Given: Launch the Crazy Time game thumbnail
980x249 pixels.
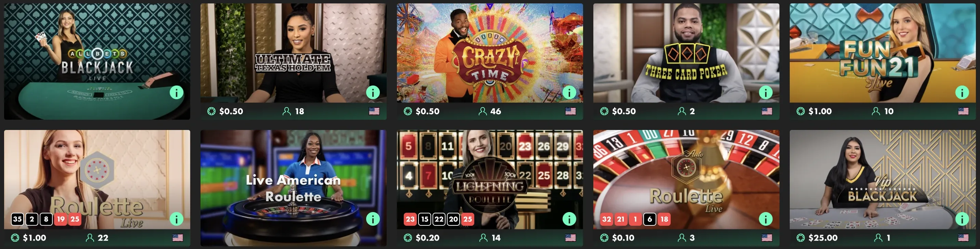Looking at the screenshot, I should tap(490, 53).
